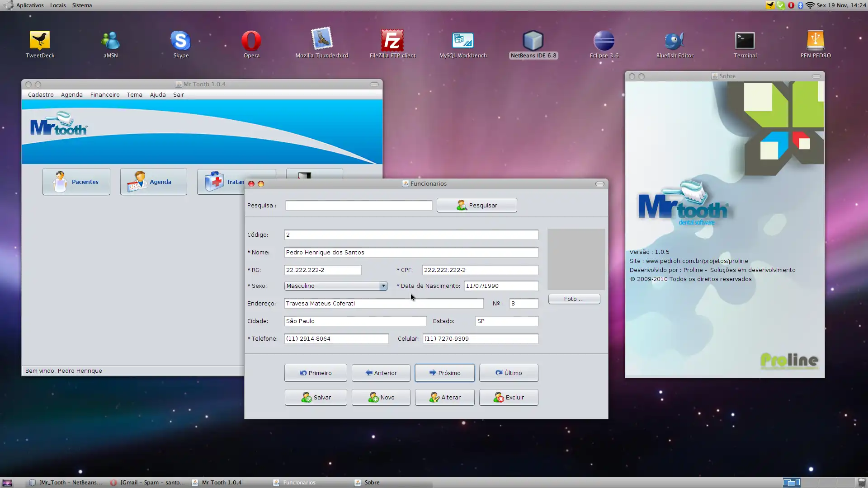This screenshot has height=488, width=868.
Task: Expand the Sexo dropdown
Action: [x=383, y=286]
